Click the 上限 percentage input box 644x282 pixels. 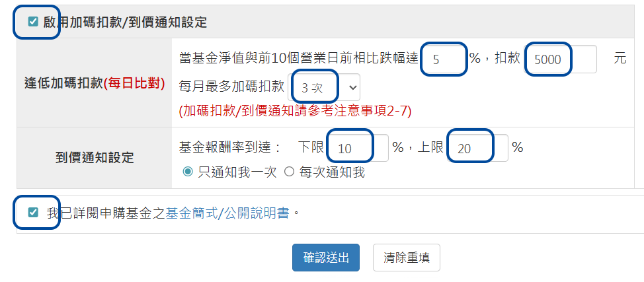477,148
